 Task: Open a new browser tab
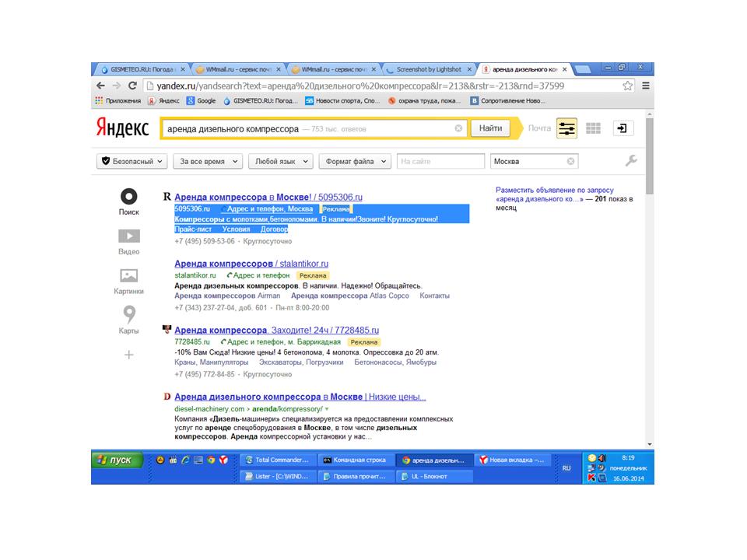(x=582, y=70)
